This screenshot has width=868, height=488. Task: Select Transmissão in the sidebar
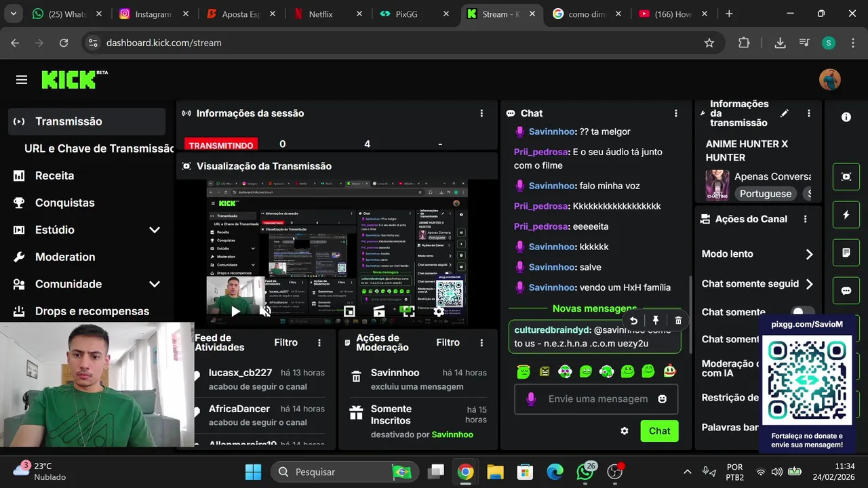coord(87,121)
